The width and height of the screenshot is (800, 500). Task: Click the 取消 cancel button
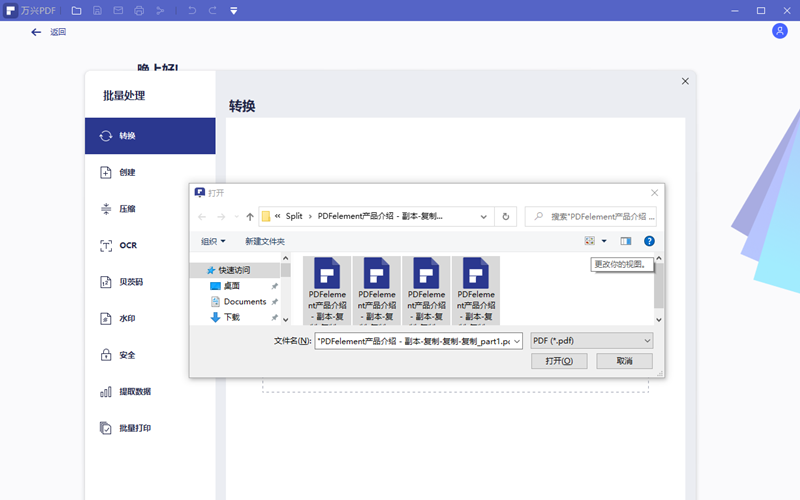[624, 361]
